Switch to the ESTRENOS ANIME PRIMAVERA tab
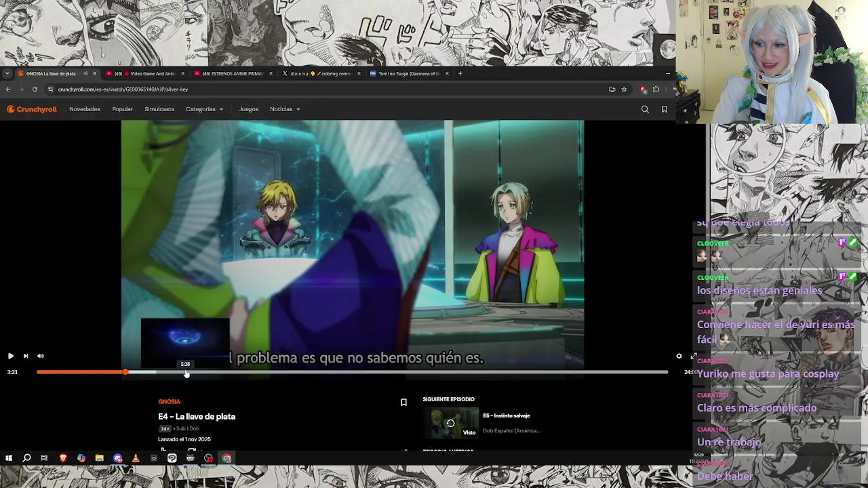Screen dimensions: 868x488 233,73
